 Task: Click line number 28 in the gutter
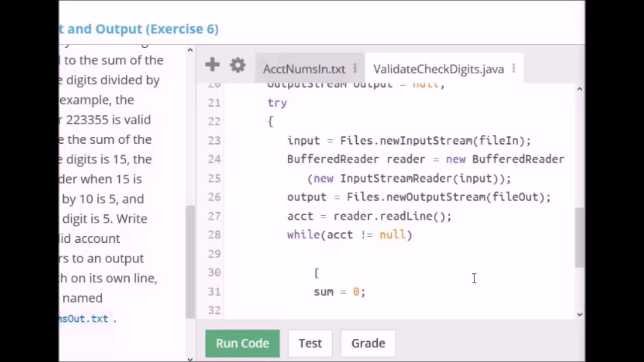214,235
